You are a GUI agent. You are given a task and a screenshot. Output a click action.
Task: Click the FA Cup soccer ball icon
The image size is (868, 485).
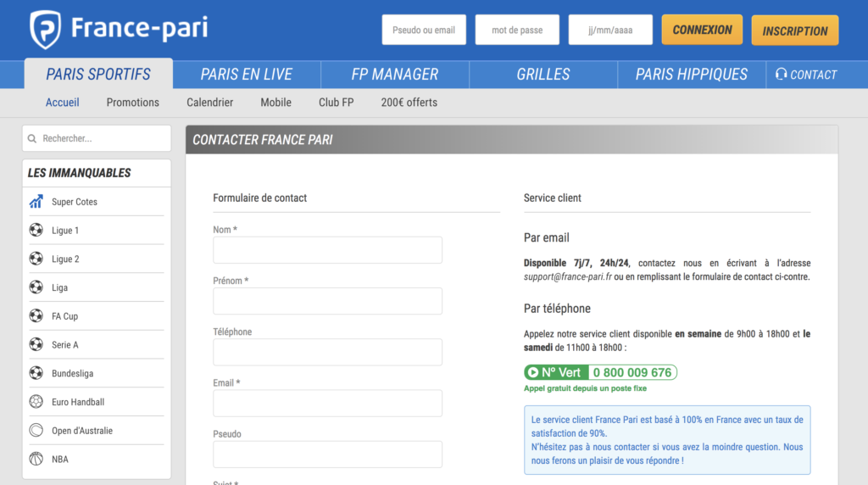[36, 315]
